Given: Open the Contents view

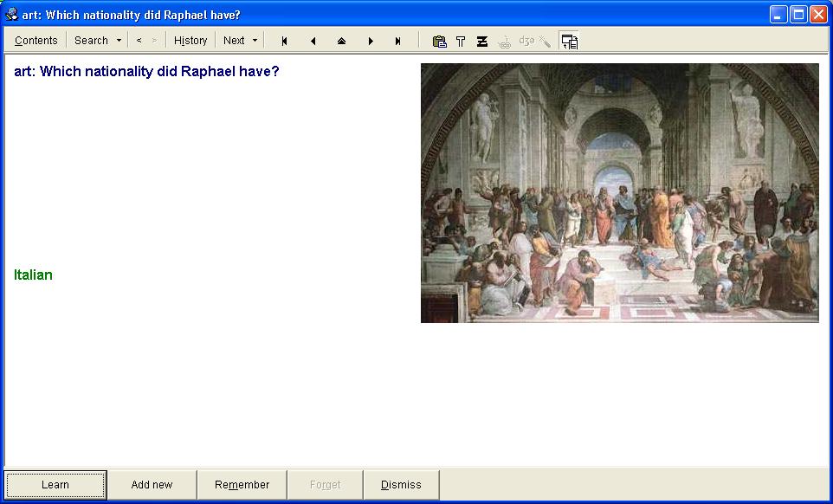Looking at the screenshot, I should click(36, 41).
